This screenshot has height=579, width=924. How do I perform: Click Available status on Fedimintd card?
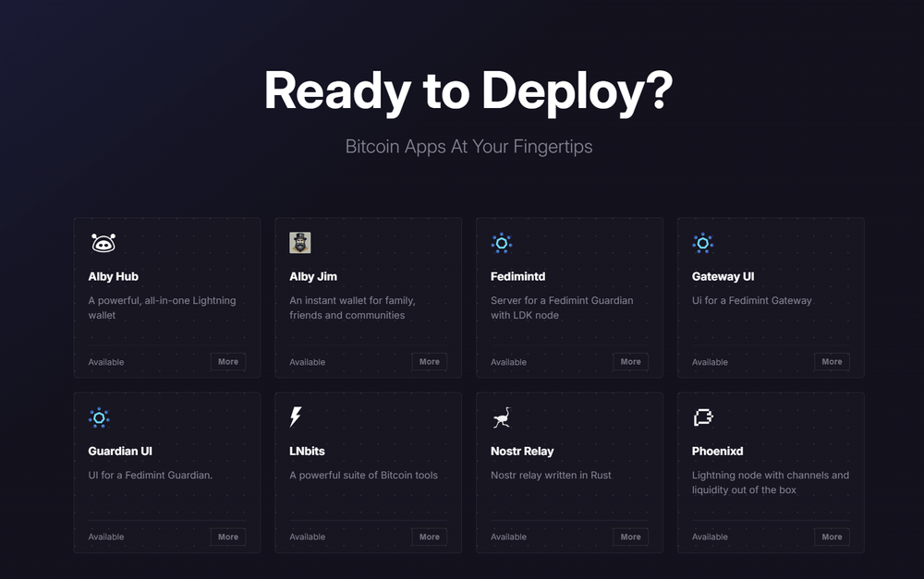click(508, 362)
